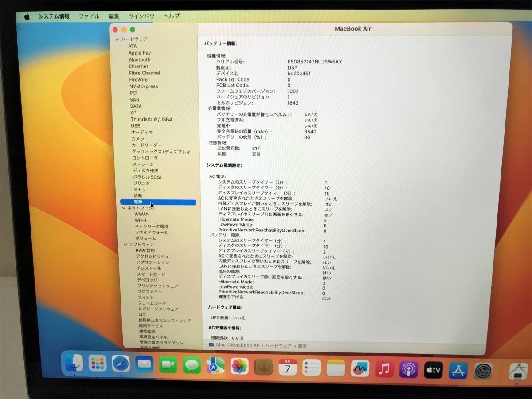Screen dimensions: 532x399
Task: Launch Apple TV from the Dock
Action: pos(433,370)
